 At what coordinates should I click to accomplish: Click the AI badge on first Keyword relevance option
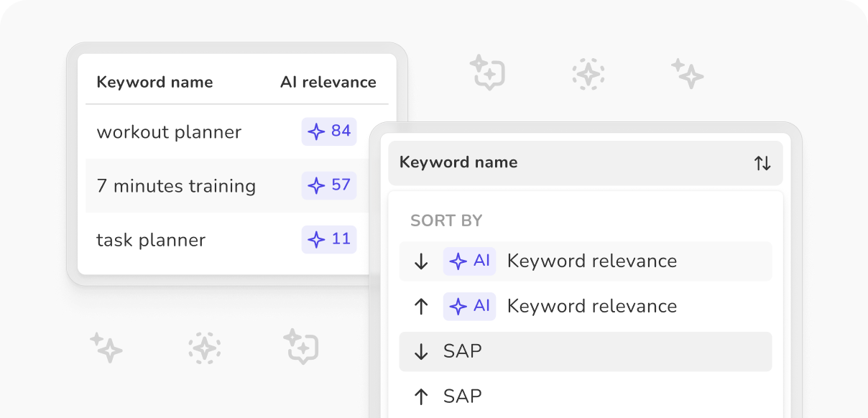[x=469, y=261]
